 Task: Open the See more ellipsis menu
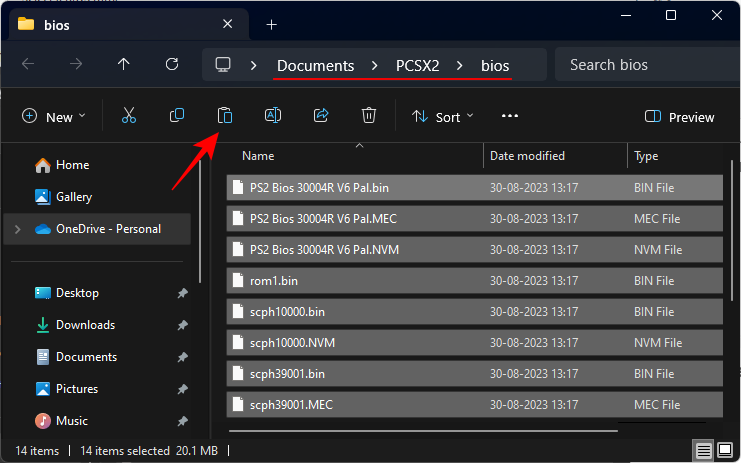pyautogui.click(x=510, y=116)
